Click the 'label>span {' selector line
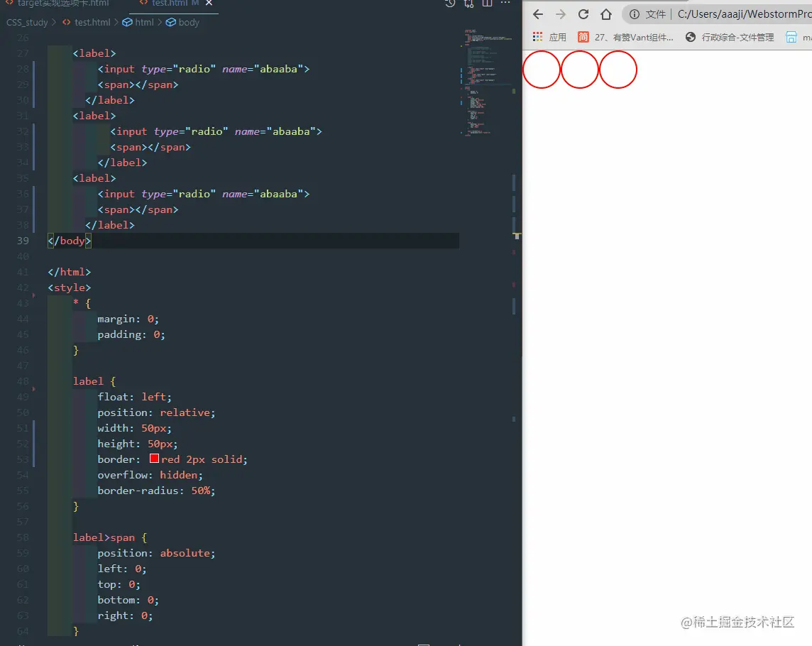 [x=110, y=537]
